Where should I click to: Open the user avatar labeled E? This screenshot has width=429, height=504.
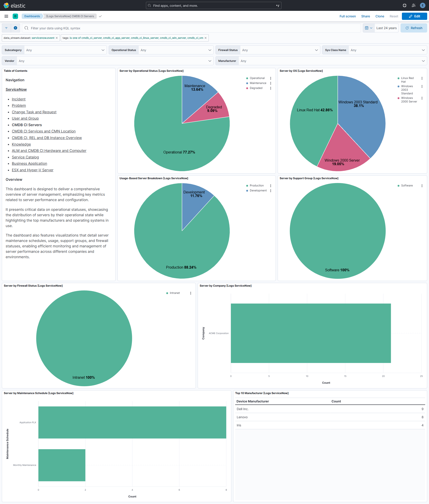[422, 5]
